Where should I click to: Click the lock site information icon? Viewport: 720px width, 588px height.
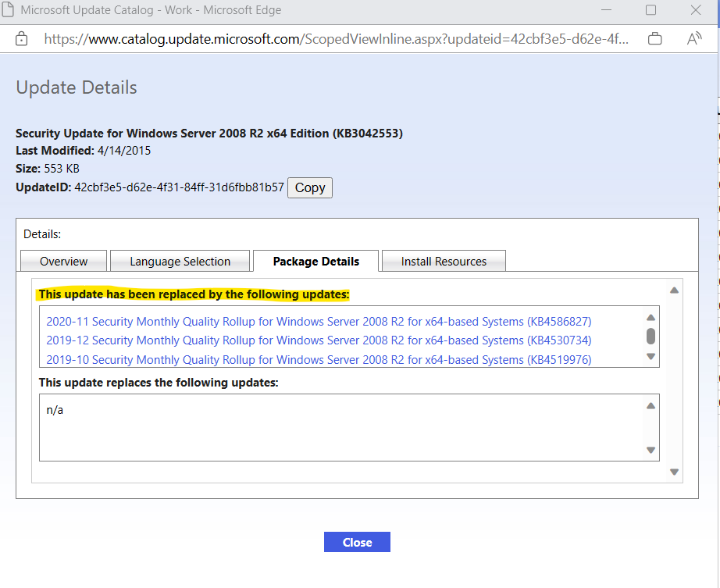click(21, 39)
